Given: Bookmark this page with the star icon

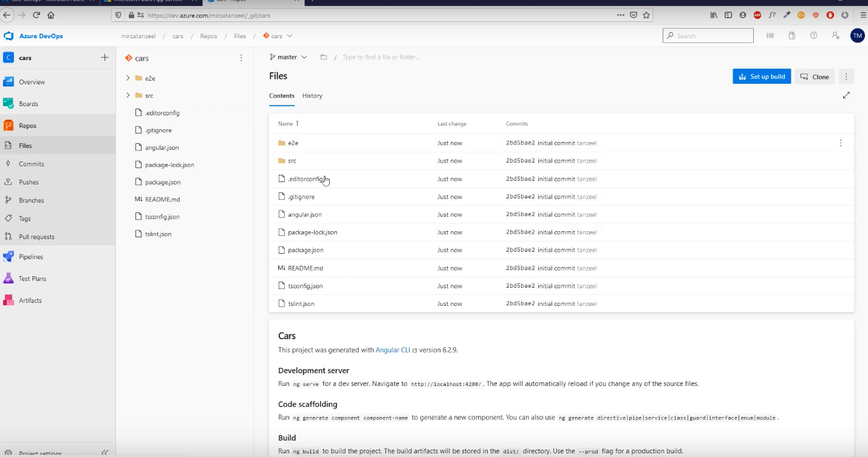Looking at the screenshot, I should [646, 15].
